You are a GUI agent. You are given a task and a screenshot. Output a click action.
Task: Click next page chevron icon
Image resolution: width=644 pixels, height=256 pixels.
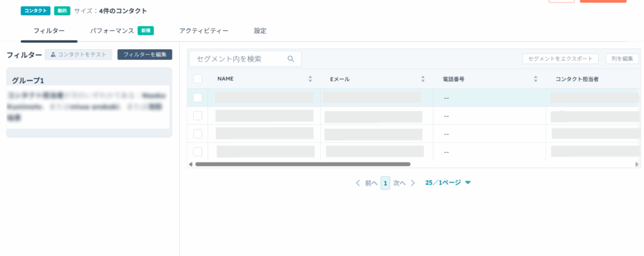[413, 183]
